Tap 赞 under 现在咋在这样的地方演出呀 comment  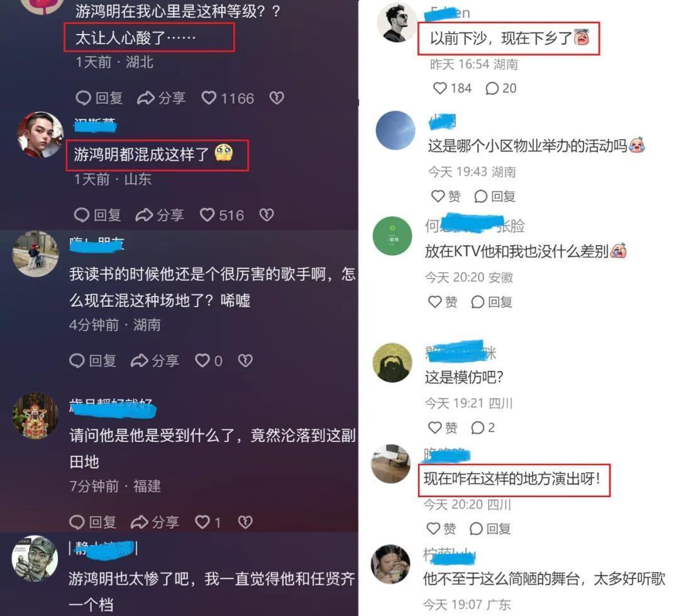point(441,529)
